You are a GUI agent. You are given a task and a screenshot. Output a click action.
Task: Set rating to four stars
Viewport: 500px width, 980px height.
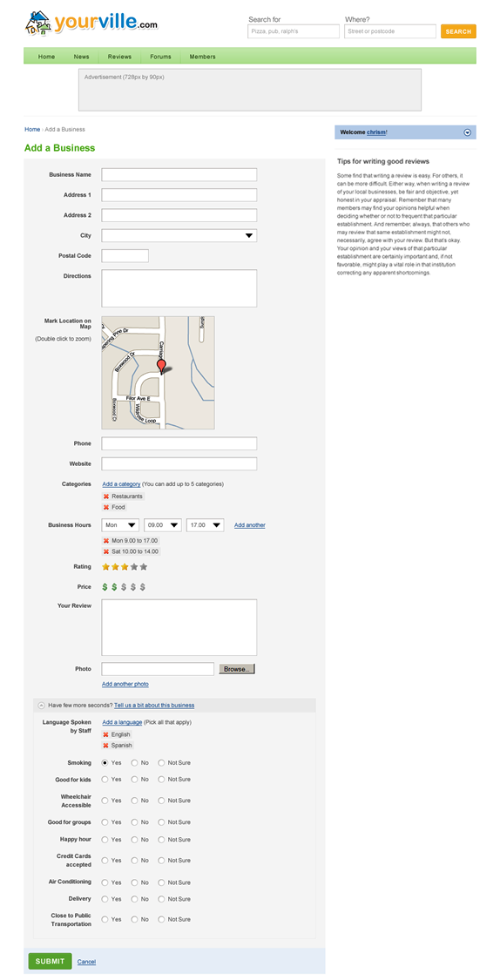[134, 567]
